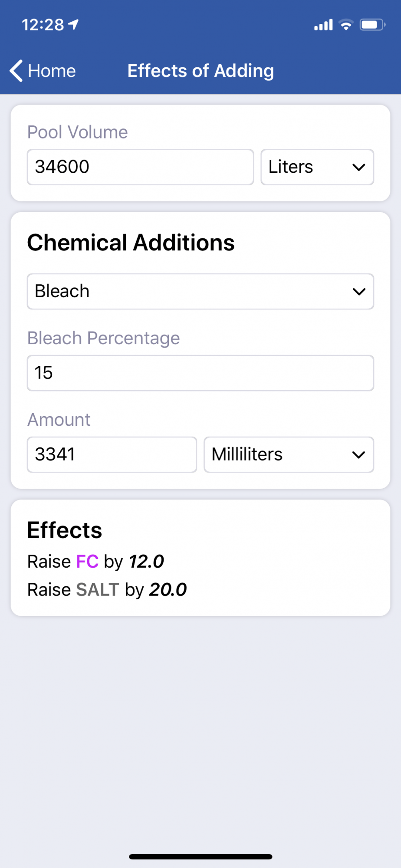Tap the home indicator bar

tap(200, 857)
